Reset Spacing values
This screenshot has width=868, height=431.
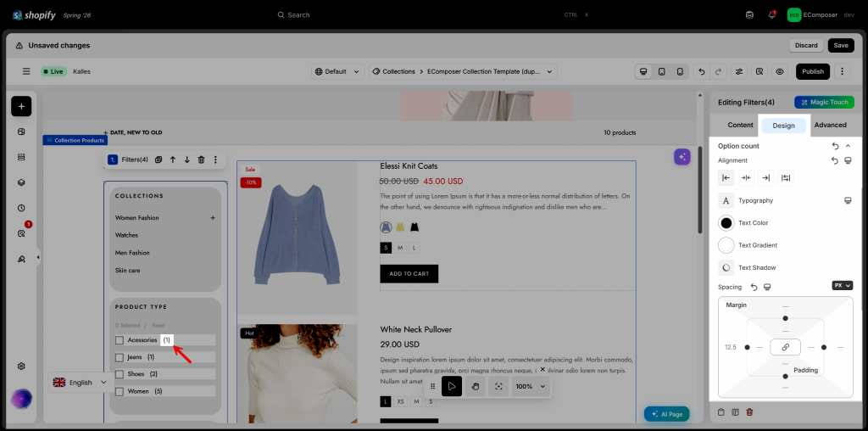pos(754,287)
